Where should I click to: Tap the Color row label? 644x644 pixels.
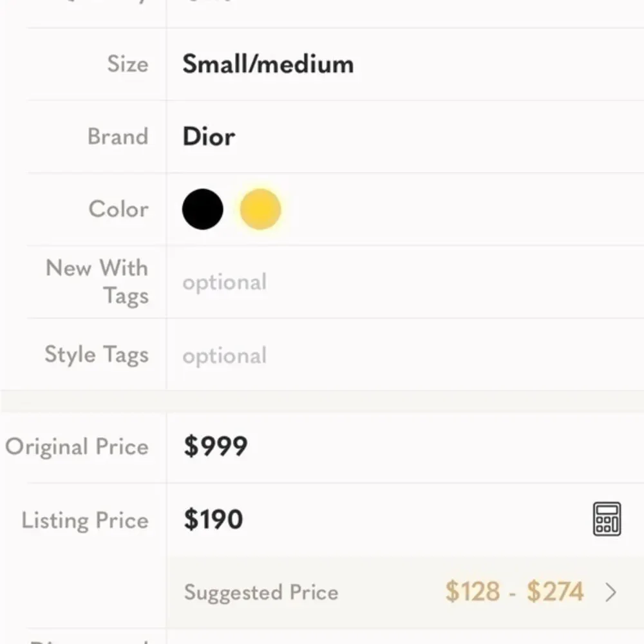pyautogui.click(x=118, y=209)
